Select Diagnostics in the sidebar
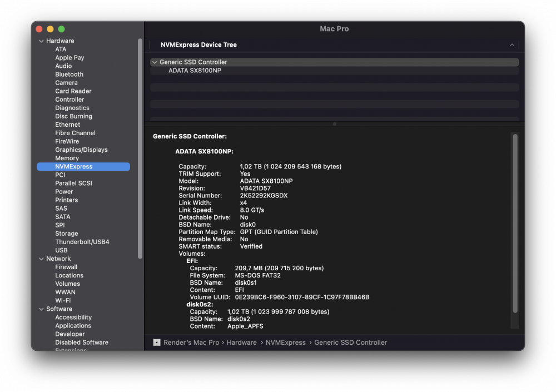The width and height of the screenshot is (556, 392). click(72, 108)
